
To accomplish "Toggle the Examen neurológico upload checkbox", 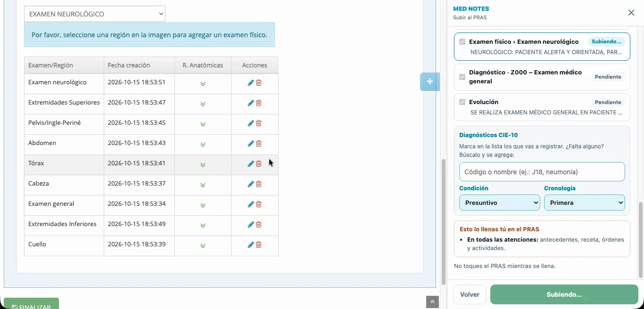I will tap(462, 42).
